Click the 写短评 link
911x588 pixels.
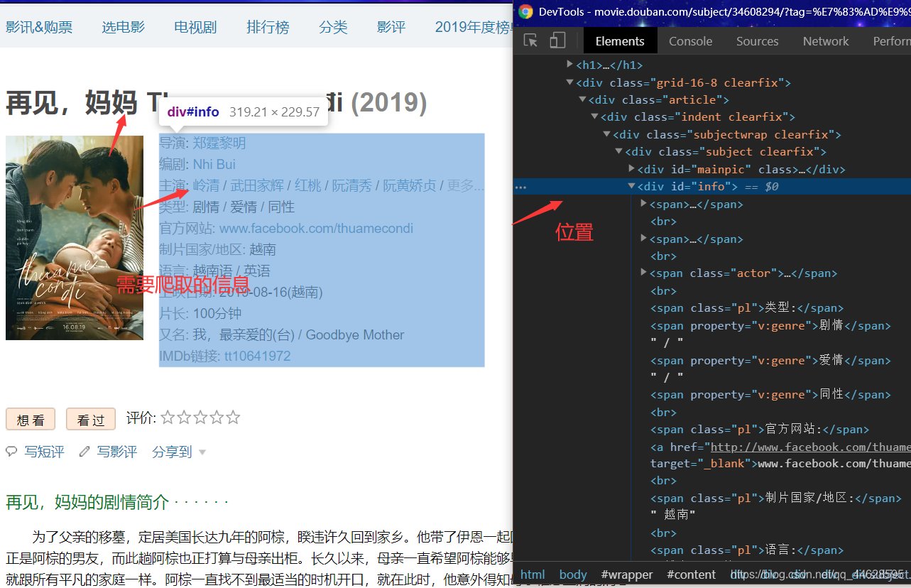(44, 452)
